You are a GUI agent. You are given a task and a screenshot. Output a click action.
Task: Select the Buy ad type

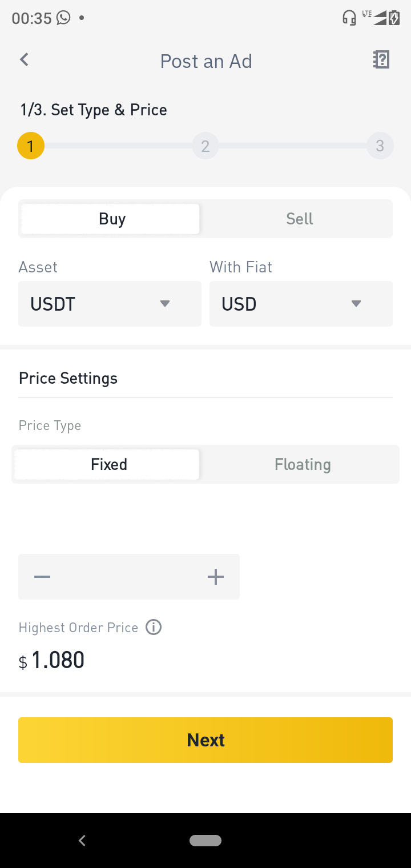pos(110,219)
